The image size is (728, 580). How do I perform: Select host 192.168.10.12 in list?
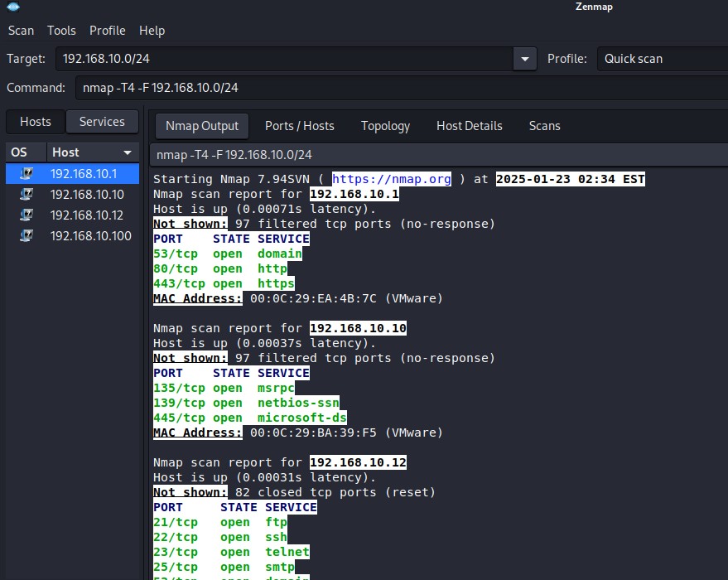click(72, 215)
